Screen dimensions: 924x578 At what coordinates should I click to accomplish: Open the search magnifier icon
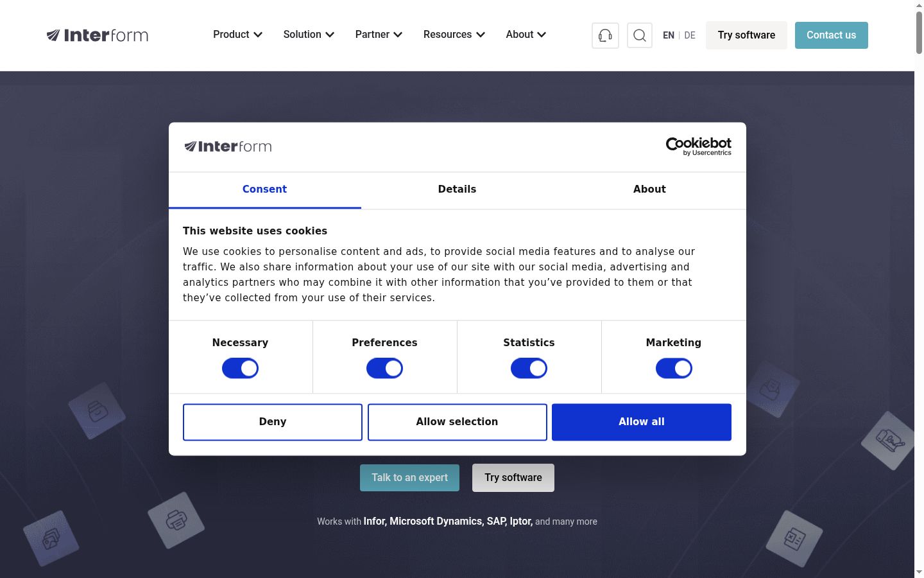tap(640, 35)
